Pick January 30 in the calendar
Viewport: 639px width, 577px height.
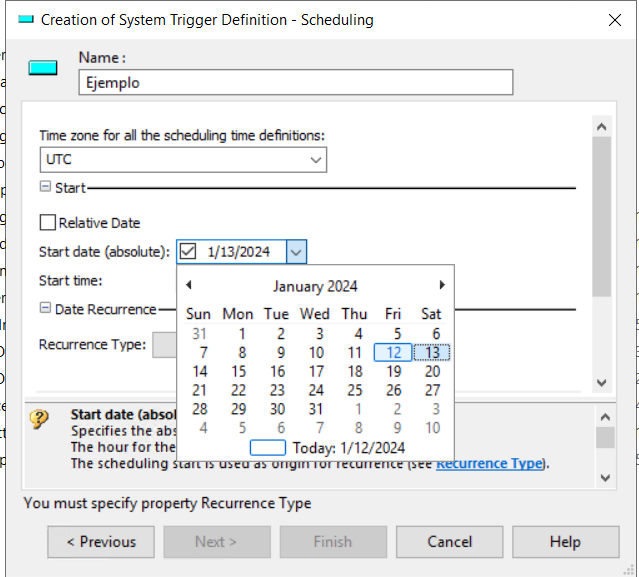click(277, 409)
